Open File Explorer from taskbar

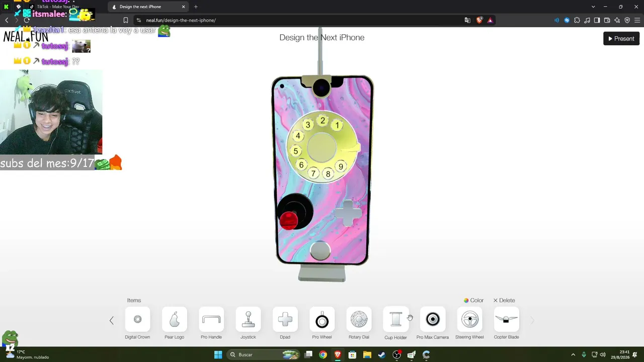coord(367,355)
